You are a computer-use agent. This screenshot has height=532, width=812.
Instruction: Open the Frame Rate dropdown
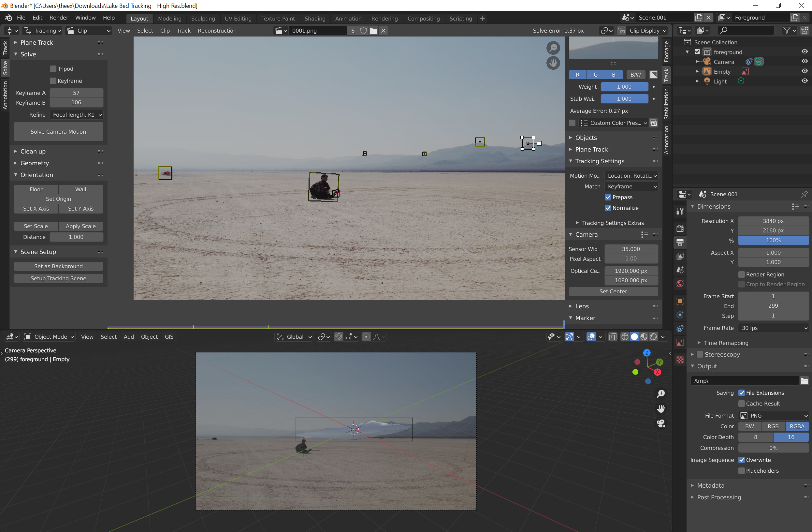pos(774,328)
